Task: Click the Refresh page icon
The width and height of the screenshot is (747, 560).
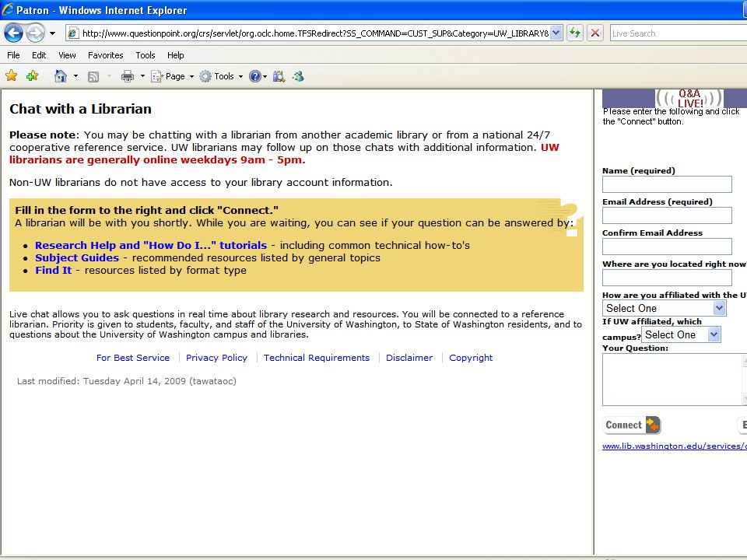Action: 575,33
